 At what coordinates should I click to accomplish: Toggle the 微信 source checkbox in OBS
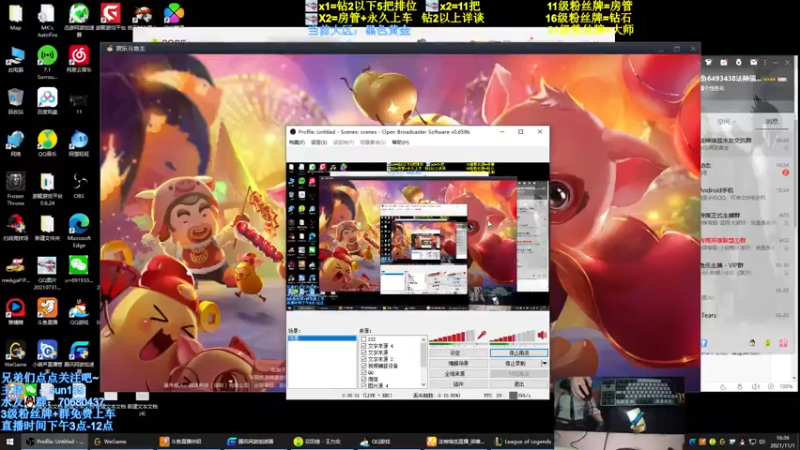point(364,379)
